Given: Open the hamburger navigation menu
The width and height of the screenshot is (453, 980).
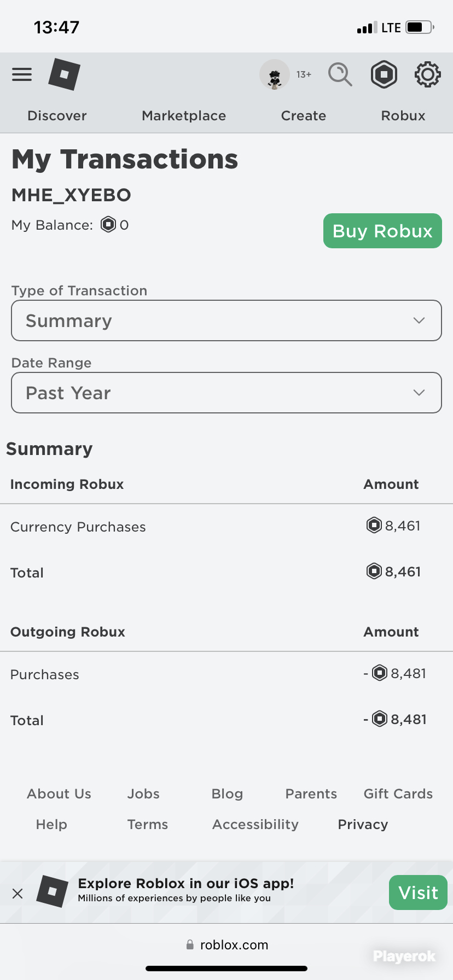Looking at the screenshot, I should click(22, 74).
